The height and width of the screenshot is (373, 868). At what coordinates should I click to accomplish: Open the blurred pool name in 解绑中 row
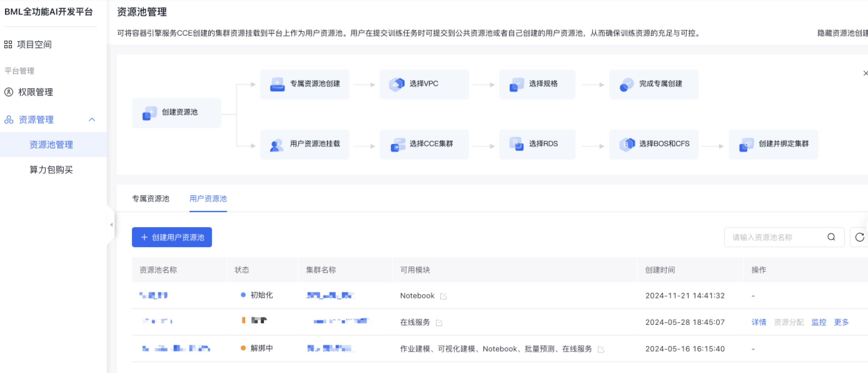coord(176,349)
